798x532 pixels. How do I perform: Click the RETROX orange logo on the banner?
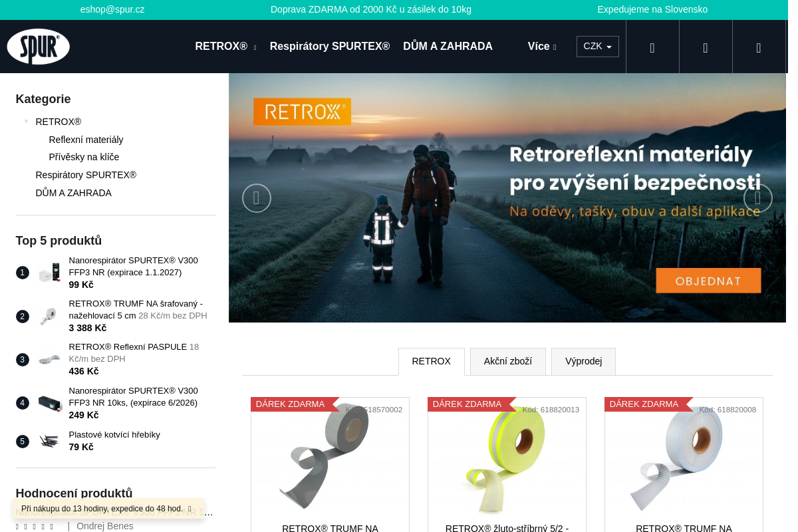tap(302, 112)
